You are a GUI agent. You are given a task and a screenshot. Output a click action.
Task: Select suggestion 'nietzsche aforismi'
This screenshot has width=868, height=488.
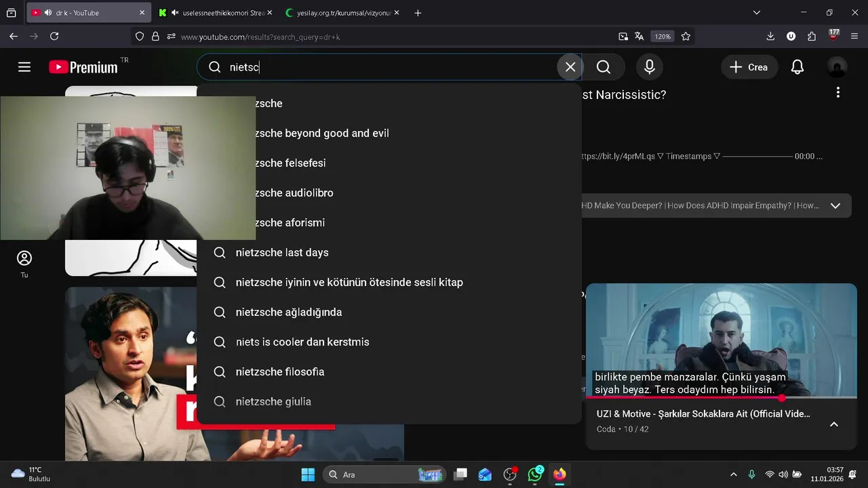389,223
